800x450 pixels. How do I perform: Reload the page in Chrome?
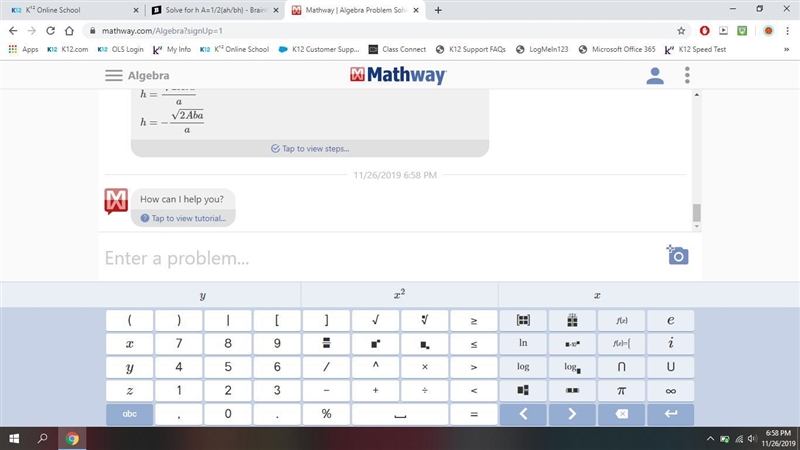pos(51,31)
